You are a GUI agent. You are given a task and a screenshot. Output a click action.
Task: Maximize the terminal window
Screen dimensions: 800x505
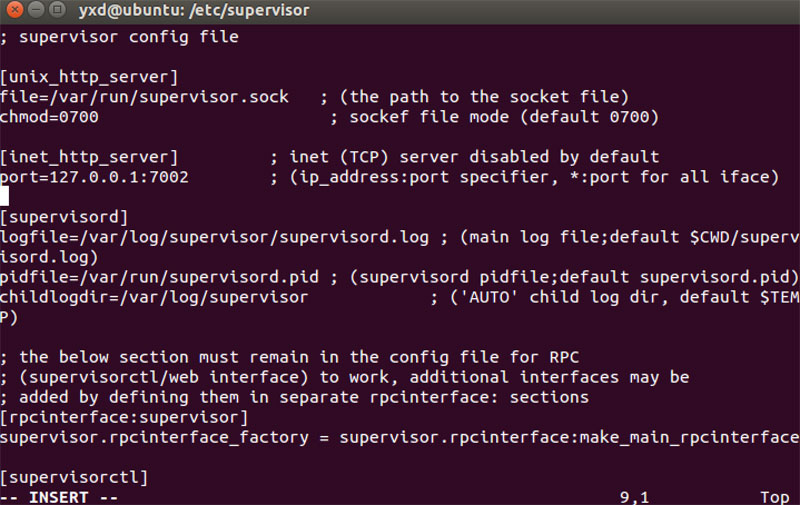click(x=57, y=10)
